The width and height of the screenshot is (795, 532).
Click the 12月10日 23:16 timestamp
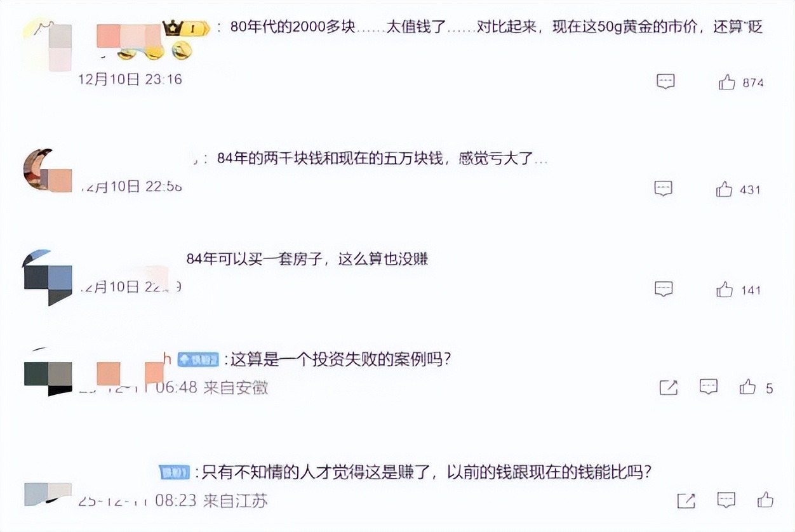(130, 79)
